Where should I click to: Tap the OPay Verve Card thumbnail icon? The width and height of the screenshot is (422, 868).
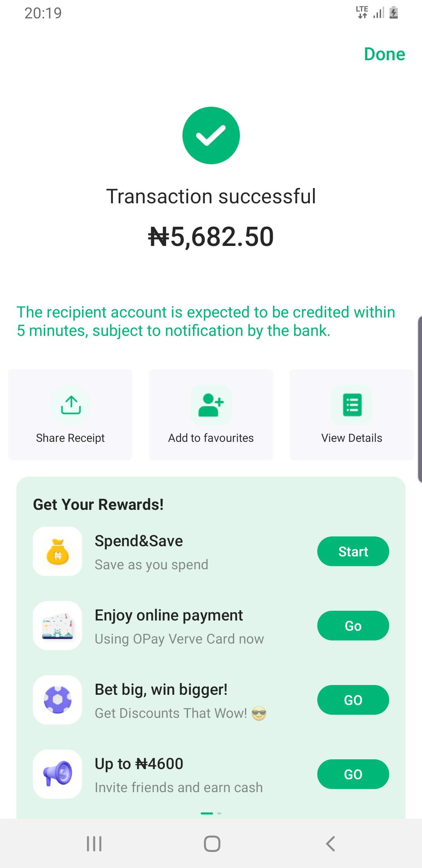pyautogui.click(x=58, y=626)
